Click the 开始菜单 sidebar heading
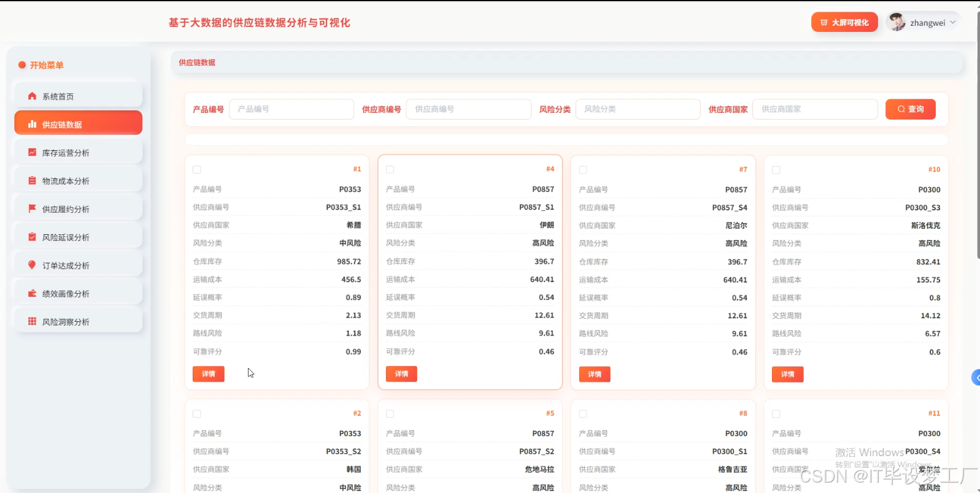 tap(47, 65)
